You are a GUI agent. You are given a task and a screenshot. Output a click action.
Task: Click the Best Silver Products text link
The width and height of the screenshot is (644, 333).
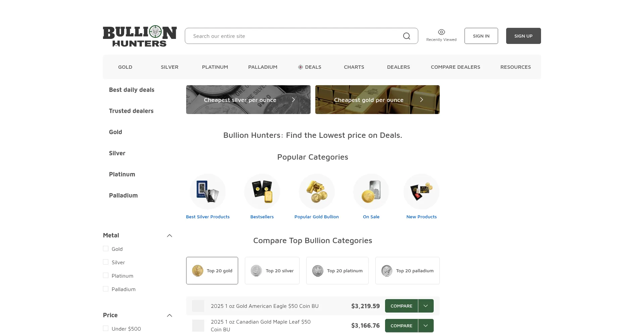(208, 217)
